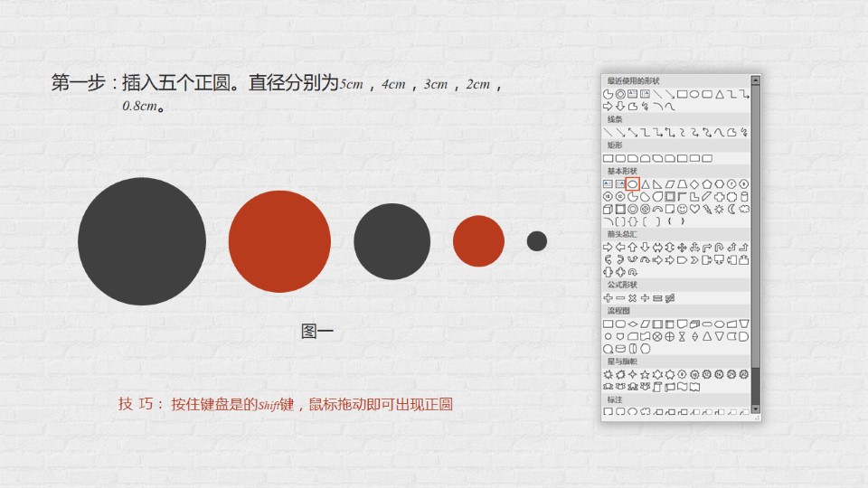Choose the straight line in the 线条 section
The image size is (868, 488).
pos(609,132)
